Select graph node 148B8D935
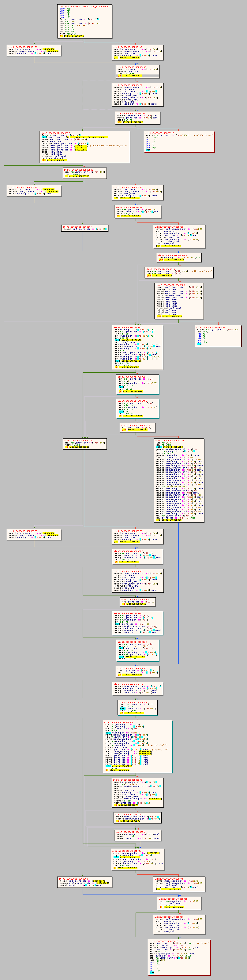The width and height of the screenshot is (247, 980). coord(138,792)
